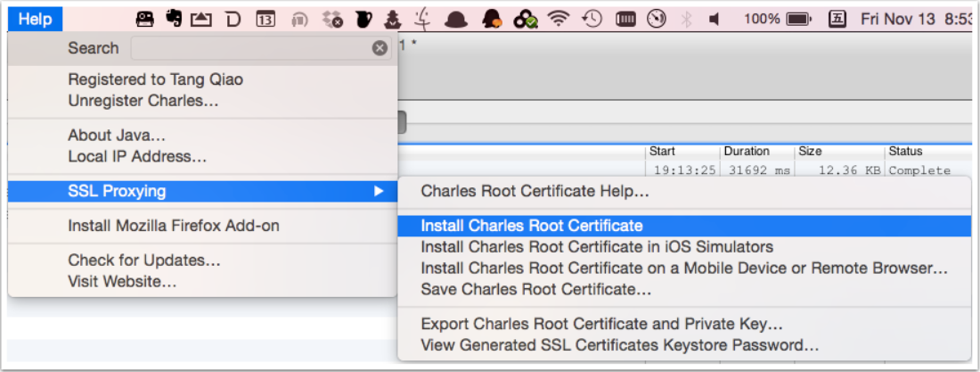Click the Help menu search field
980x372 pixels.
click(261, 48)
